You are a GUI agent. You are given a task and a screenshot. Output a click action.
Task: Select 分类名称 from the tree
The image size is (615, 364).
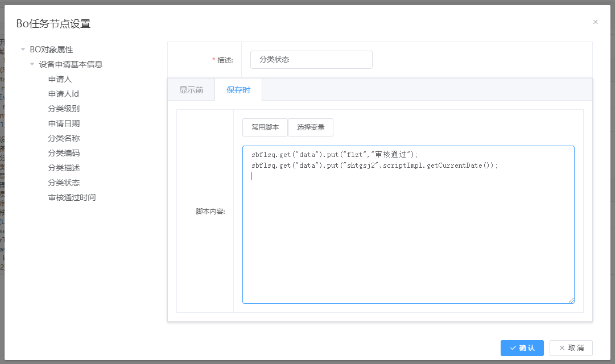pos(64,138)
